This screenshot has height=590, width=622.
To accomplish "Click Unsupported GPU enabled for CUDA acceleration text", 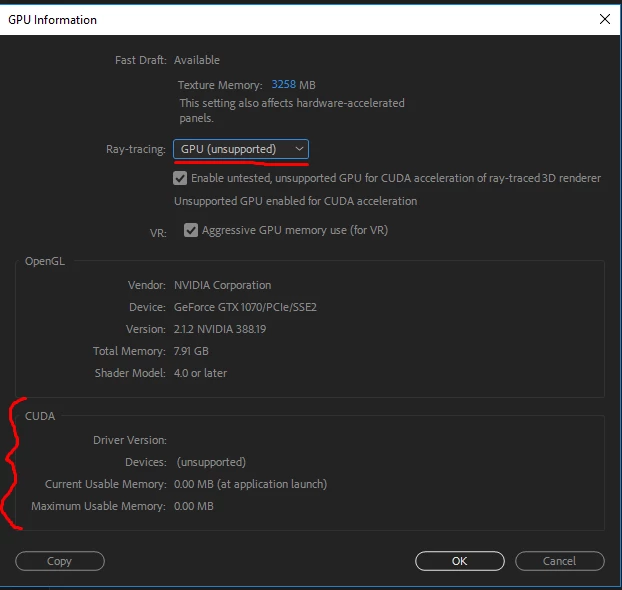I will tap(296, 201).
